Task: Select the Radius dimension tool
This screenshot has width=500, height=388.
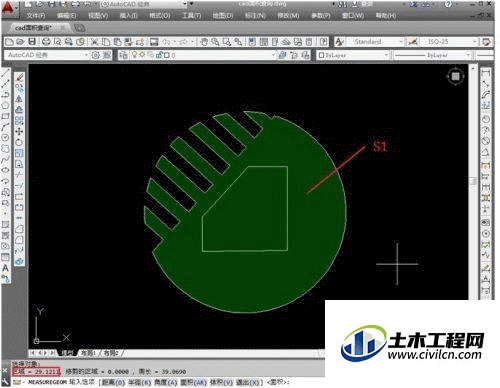Action: click(x=486, y=119)
